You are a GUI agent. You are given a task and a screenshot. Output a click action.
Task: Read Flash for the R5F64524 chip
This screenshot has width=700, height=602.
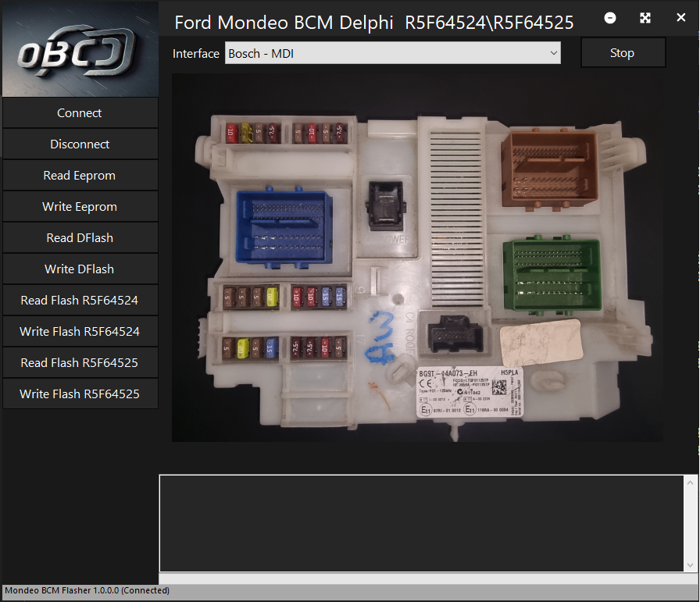tap(80, 301)
